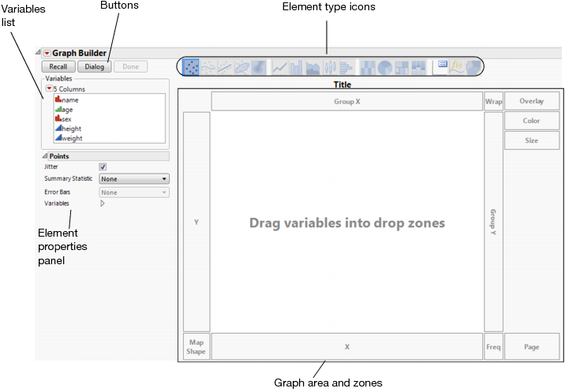Select the Bar chart element icon
Viewport: 565px width, 392px height.
point(296,67)
